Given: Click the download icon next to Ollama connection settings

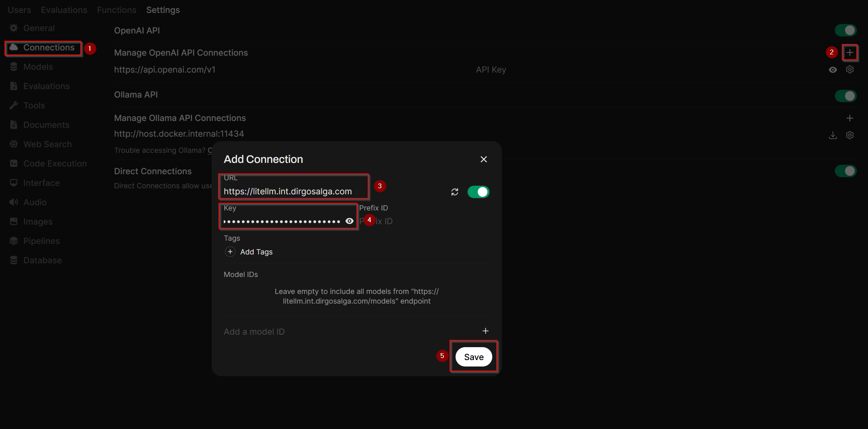Looking at the screenshot, I should tap(833, 135).
